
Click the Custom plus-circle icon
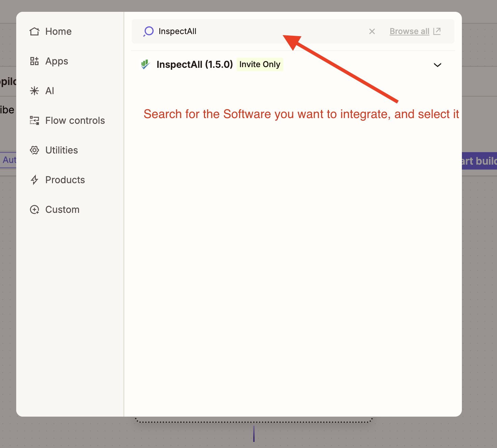tap(34, 209)
